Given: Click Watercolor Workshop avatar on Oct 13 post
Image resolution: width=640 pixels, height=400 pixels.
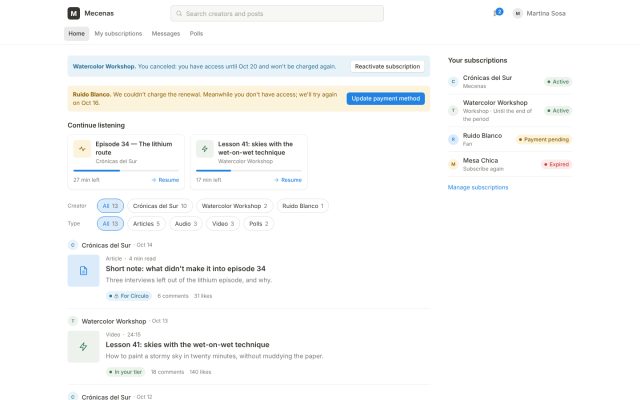Looking at the screenshot, I should tap(73, 321).
